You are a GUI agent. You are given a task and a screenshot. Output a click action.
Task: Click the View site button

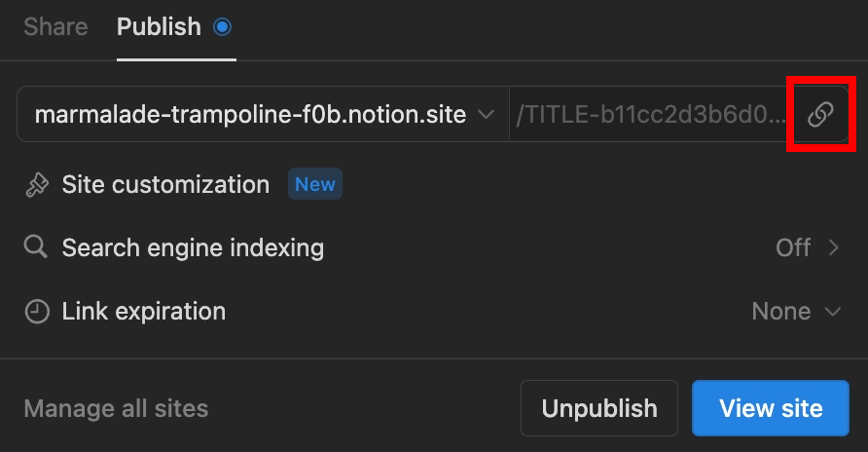pyautogui.click(x=771, y=408)
